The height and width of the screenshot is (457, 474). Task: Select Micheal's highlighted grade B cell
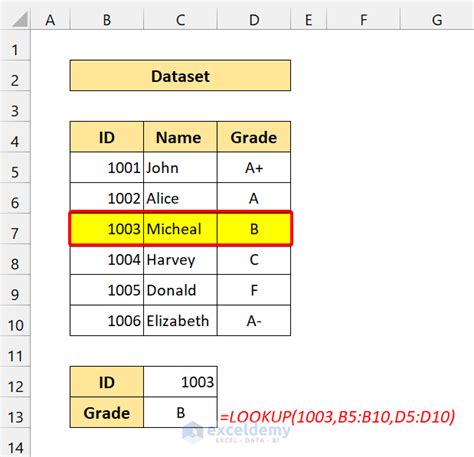point(254,229)
